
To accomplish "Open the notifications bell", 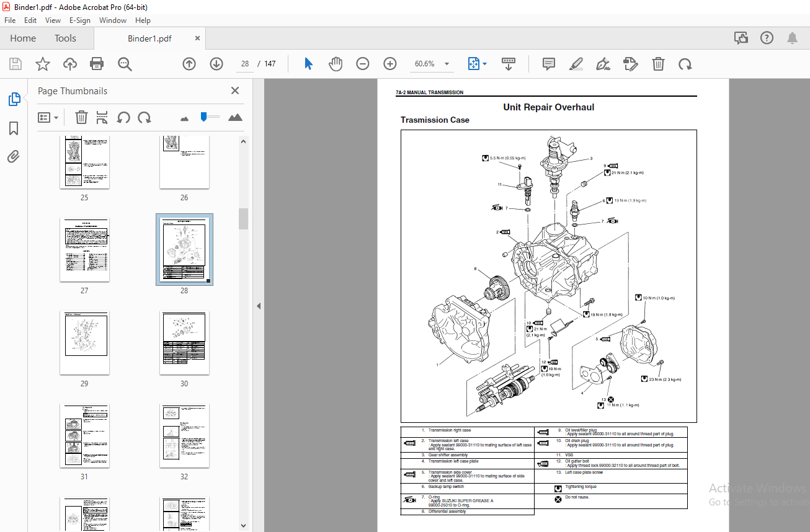I will tap(792, 38).
